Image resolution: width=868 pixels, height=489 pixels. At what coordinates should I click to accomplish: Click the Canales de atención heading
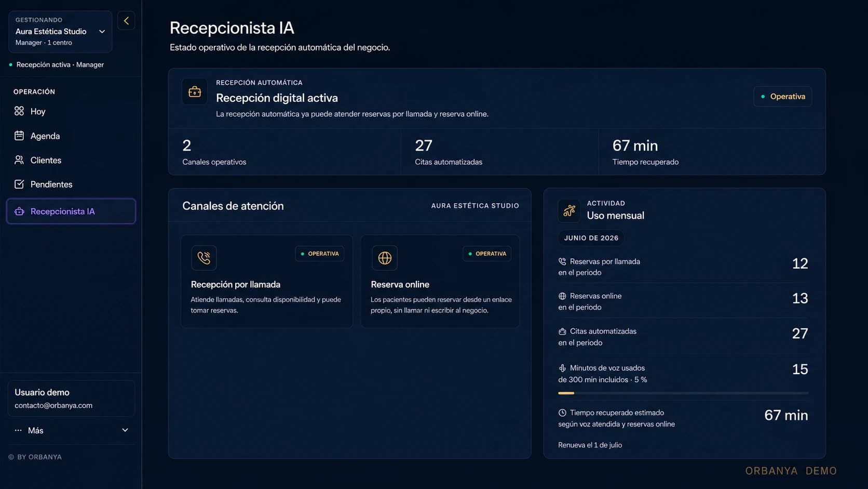[233, 206]
